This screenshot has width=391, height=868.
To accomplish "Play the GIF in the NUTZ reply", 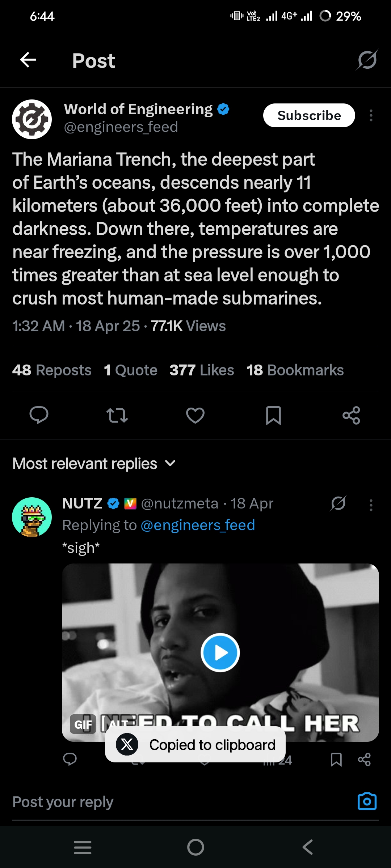I will [x=220, y=652].
